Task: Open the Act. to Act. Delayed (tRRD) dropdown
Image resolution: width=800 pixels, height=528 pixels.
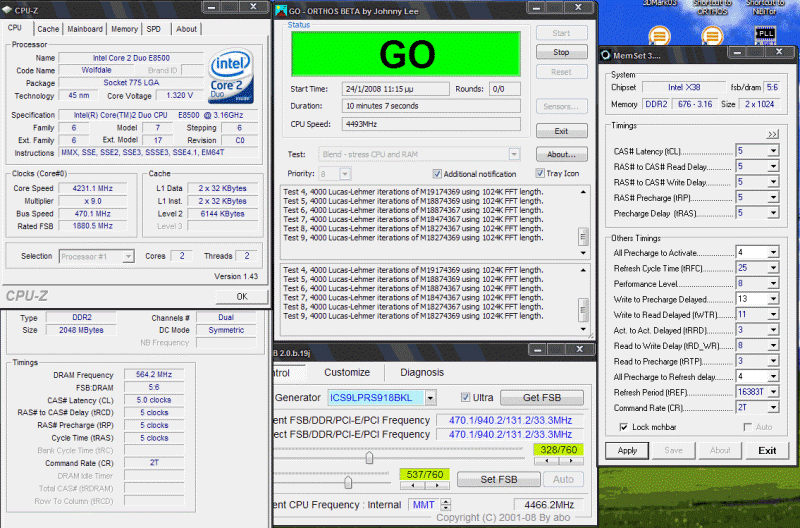Action: pyautogui.click(x=773, y=331)
